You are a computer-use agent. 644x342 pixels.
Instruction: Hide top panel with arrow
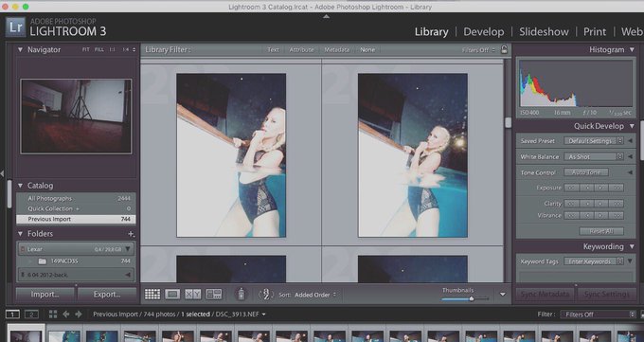326,17
